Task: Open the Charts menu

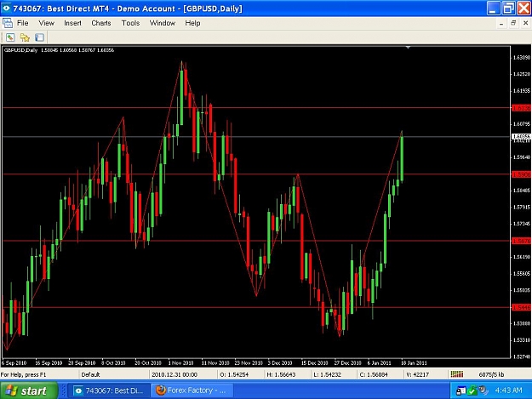Action: click(x=101, y=23)
